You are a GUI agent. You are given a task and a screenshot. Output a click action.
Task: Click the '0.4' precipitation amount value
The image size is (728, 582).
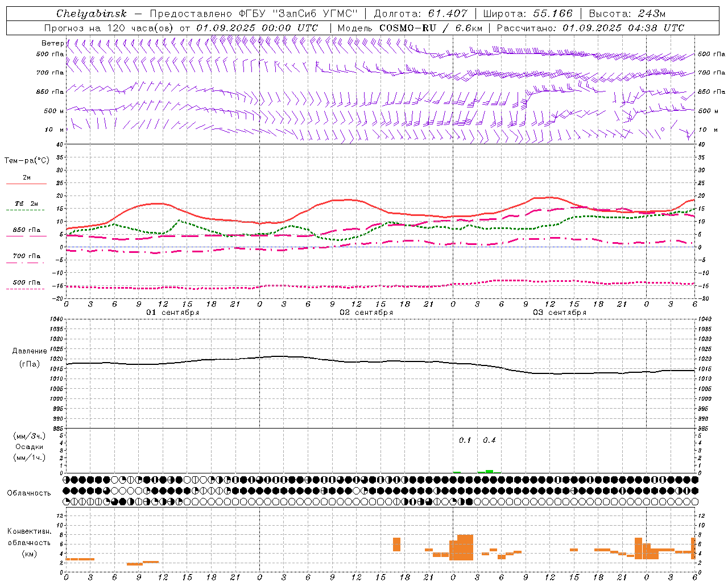489,440
